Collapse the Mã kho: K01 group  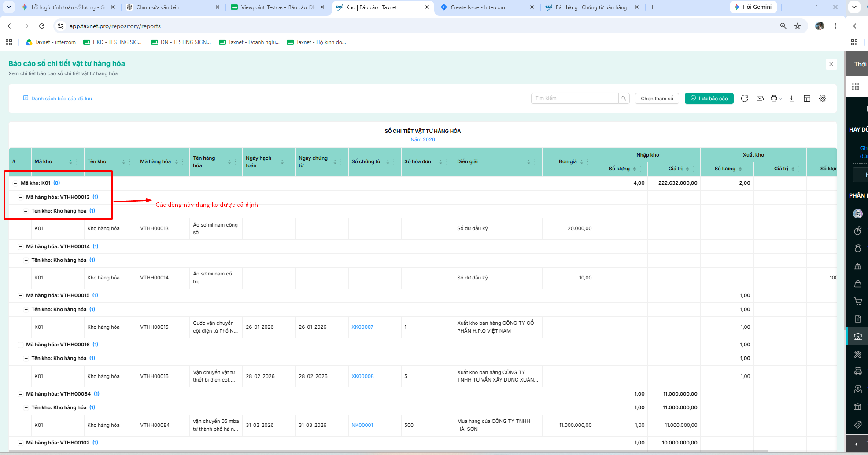[15, 183]
